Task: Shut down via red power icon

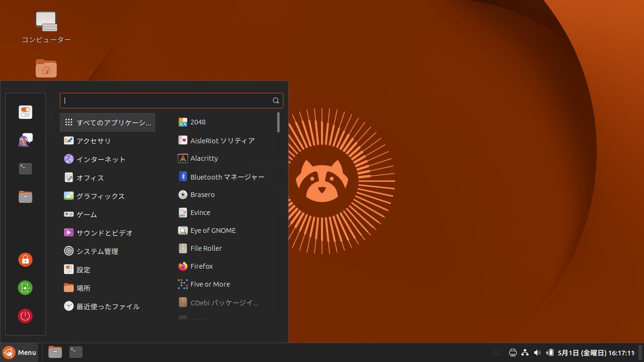Action: [25, 316]
